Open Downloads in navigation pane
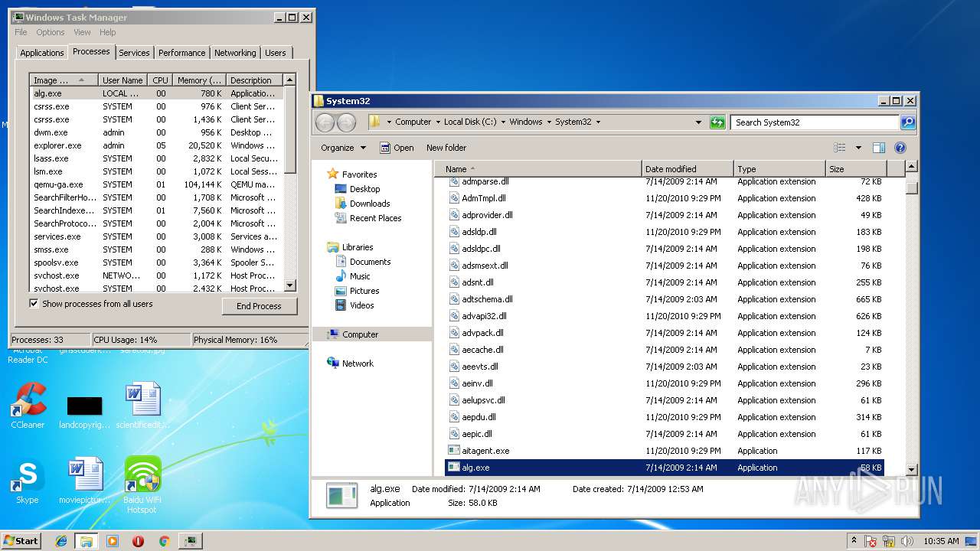 (x=370, y=204)
